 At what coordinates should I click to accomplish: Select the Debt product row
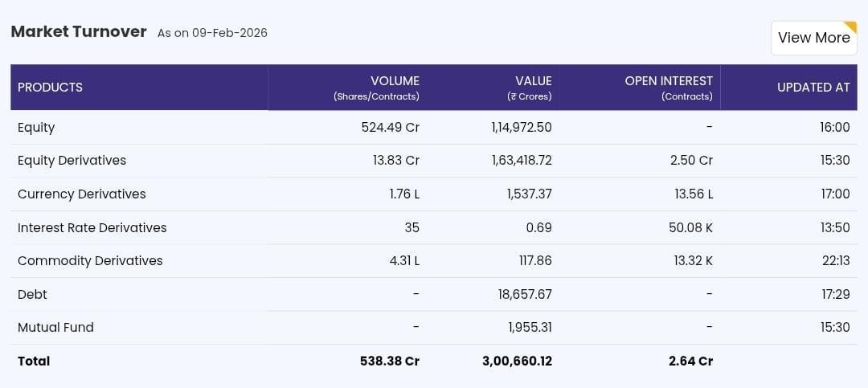click(x=32, y=295)
